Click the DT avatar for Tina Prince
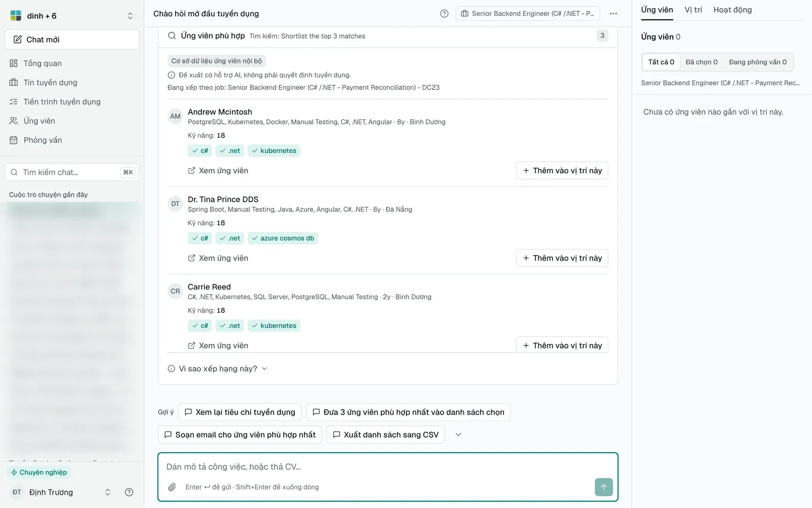 pos(175,204)
